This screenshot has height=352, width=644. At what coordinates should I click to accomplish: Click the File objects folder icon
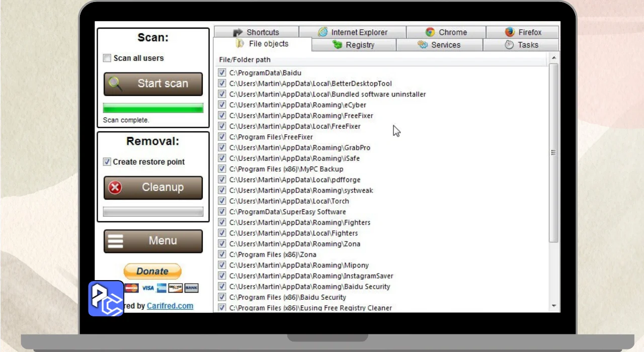[x=240, y=44]
